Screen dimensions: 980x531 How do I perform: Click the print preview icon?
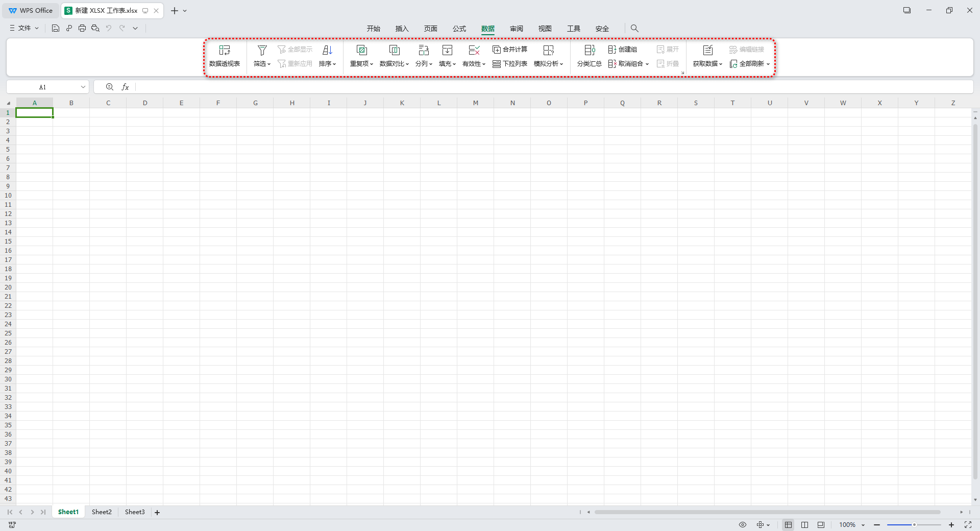point(95,28)
